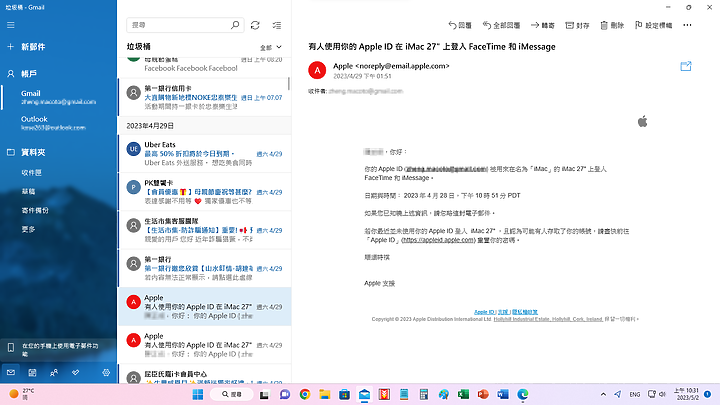720x405 pixels.
Task: Archive the message with 封存
Action: (x=577, y=25)
